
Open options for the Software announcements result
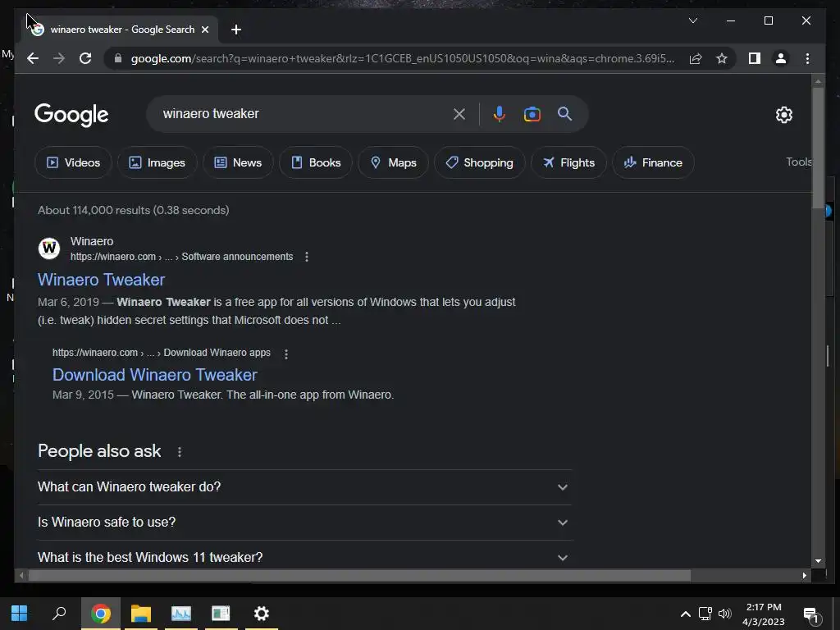(x=307, y=257)
